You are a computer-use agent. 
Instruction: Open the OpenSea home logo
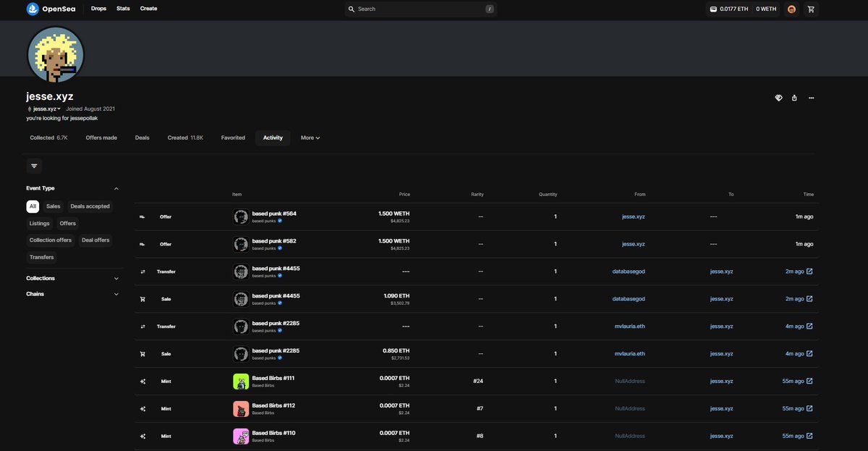51,9
